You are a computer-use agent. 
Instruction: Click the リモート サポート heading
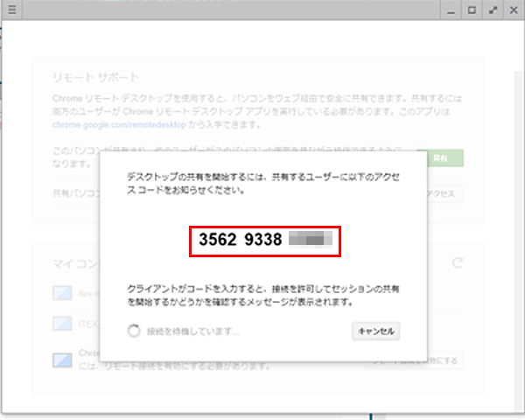point(81,76)
